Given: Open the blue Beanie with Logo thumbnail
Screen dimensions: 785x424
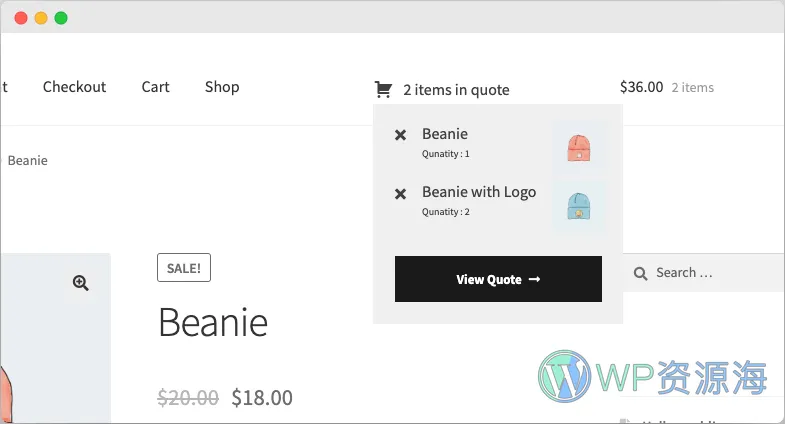Looking at the screenshot, I should point(579,206).
